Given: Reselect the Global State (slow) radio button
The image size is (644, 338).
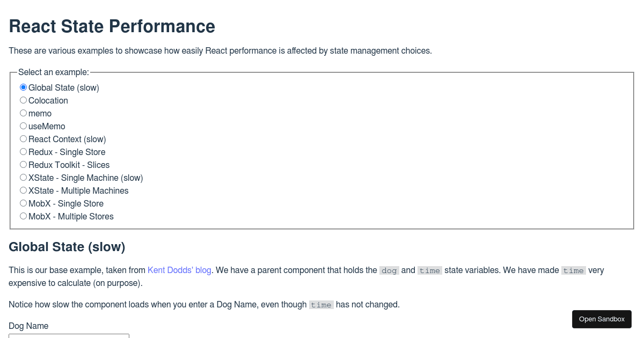Looking at the screenshot, I should pyautogui.click(x=23, y=87).
